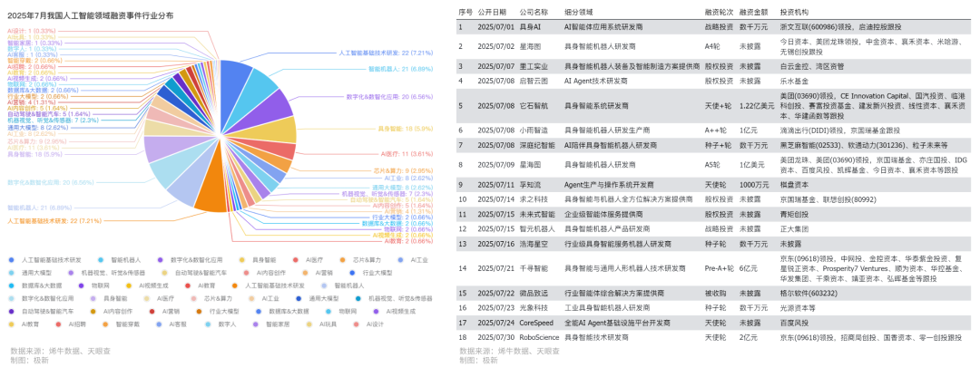This screenshot has height=377, width=980.
Task: Click pie label AI设计: 1 (0.33%)
Action: tap(30, 31)
